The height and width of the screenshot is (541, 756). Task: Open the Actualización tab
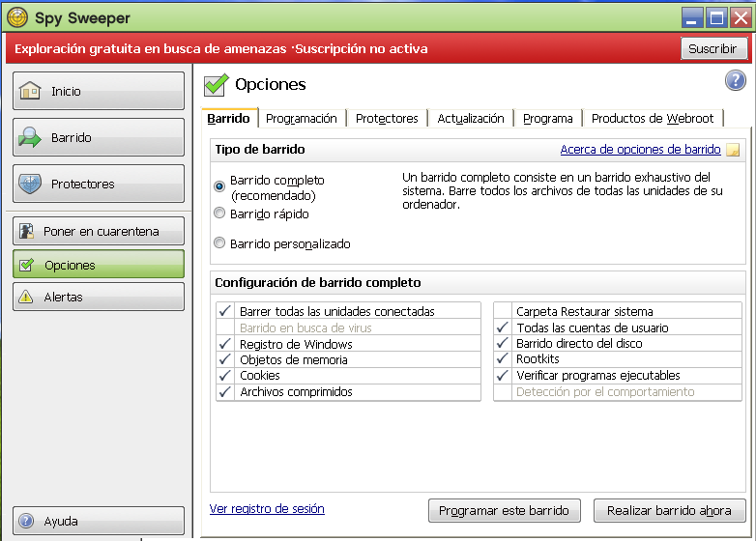471,119
